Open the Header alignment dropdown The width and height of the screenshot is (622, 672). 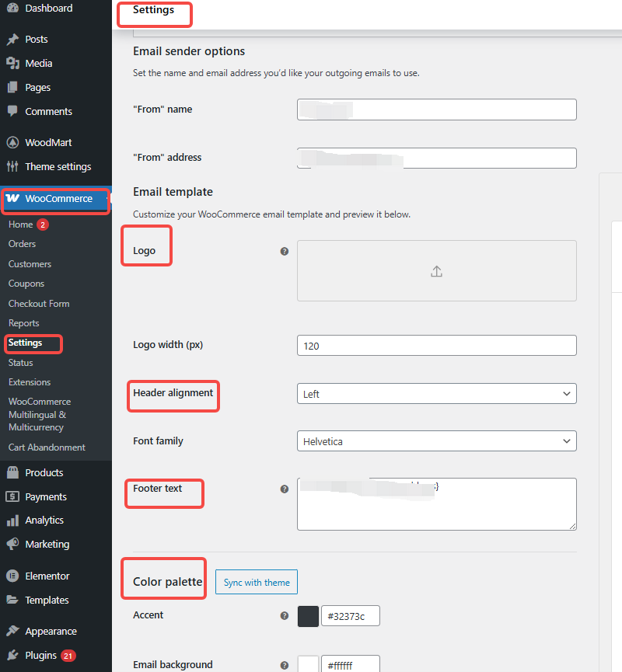pos(436,393)
